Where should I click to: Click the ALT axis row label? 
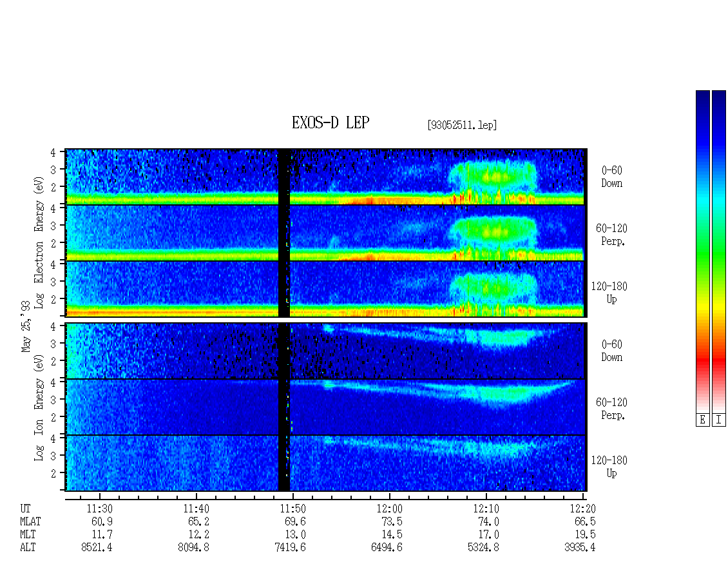(28, 548)
